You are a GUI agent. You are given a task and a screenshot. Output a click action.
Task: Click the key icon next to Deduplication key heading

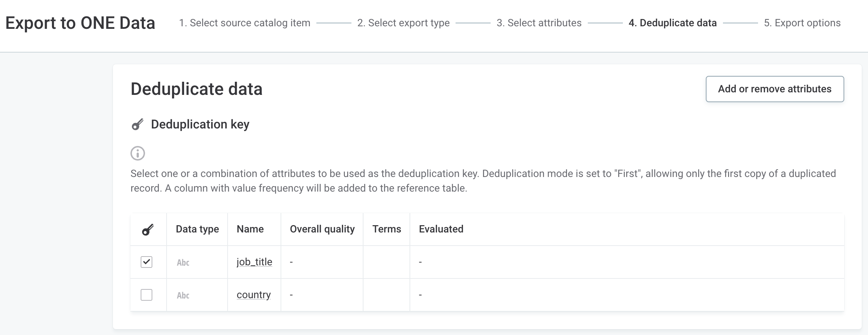(137, 124)
